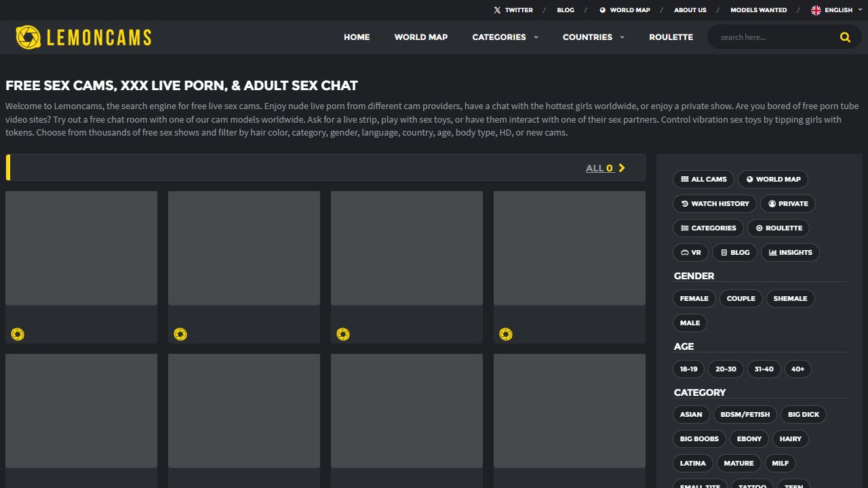Select the Ebony category filter
868x488 pixels.
pyautogui.click(x=749, y=439)
